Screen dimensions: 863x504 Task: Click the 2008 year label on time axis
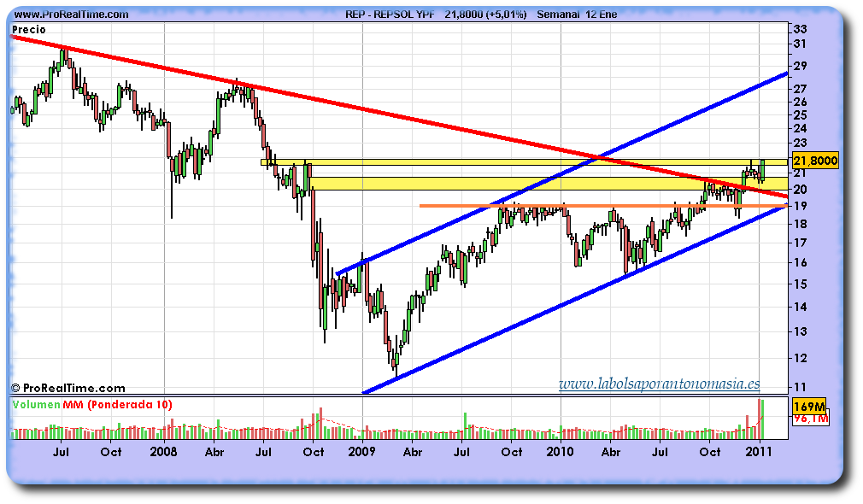point(163,452)
